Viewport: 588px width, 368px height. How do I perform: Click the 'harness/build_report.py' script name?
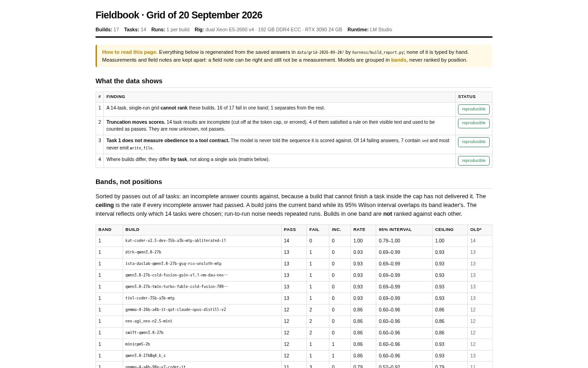378,52
